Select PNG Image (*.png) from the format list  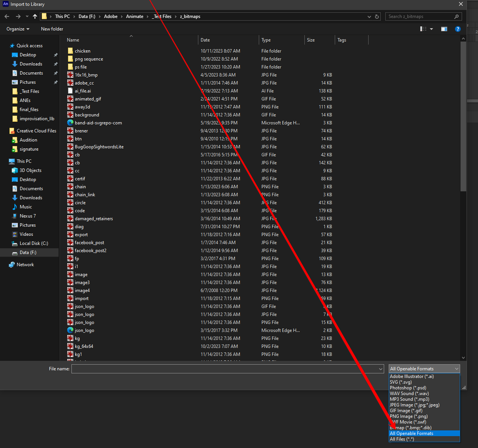(x=409, y=416)
